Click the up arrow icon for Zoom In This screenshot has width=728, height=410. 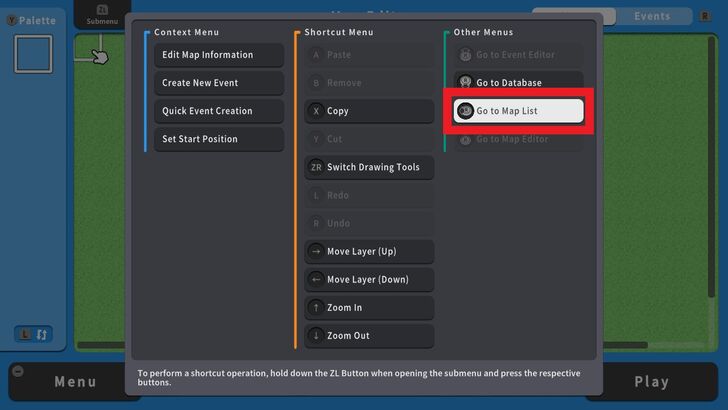point(317,308)
